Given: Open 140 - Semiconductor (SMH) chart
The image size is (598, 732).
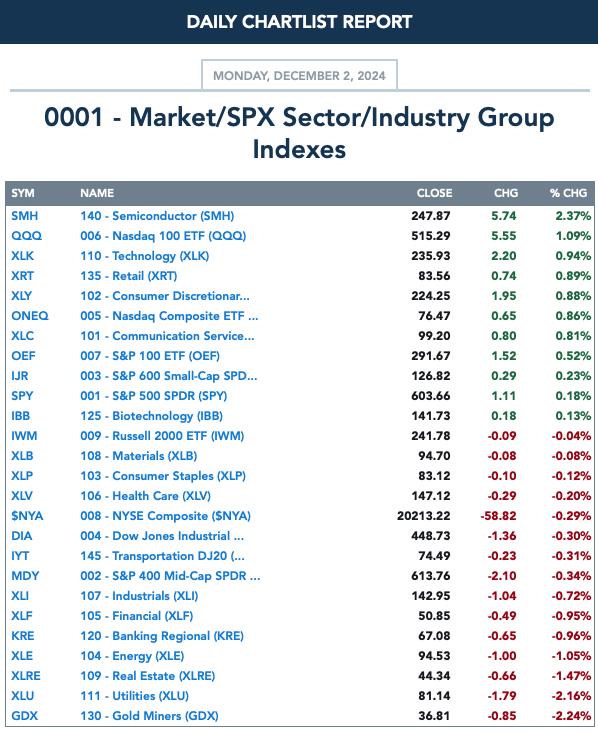Looking at the screenshot, I should coord(157,216).
